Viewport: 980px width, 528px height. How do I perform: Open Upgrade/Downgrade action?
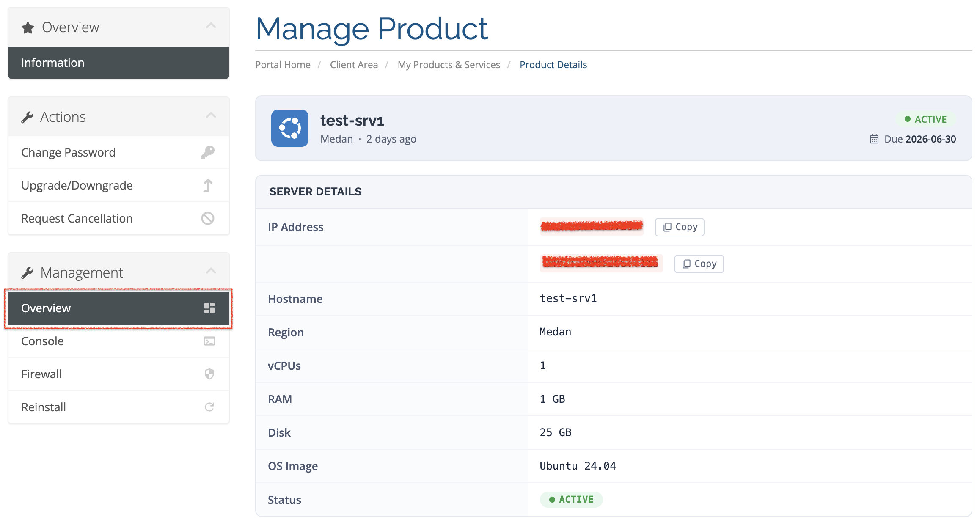click(118, 185)
